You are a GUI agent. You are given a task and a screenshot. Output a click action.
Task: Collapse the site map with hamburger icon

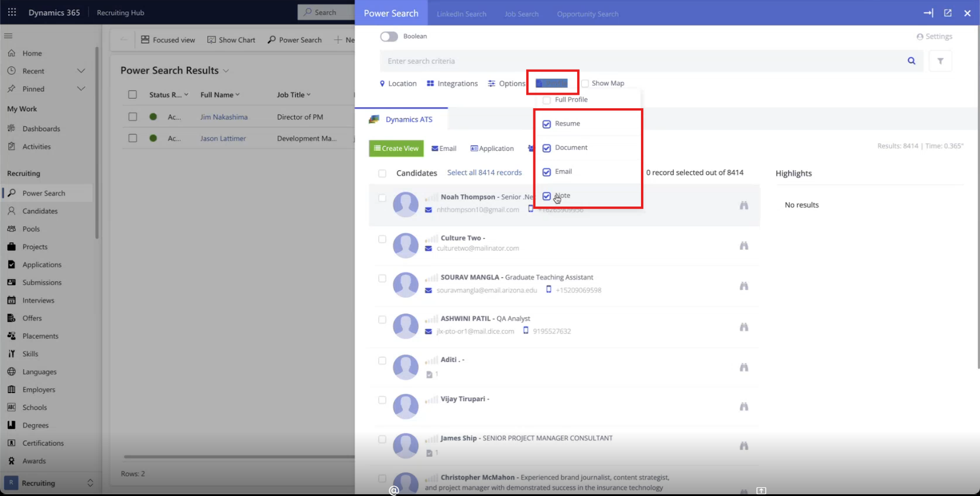pyautogui.click(x=8, y=36)
